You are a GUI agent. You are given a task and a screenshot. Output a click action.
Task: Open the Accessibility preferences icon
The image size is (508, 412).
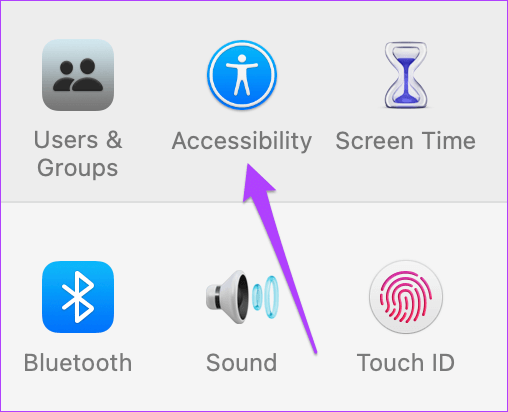(x=242, y=75)
